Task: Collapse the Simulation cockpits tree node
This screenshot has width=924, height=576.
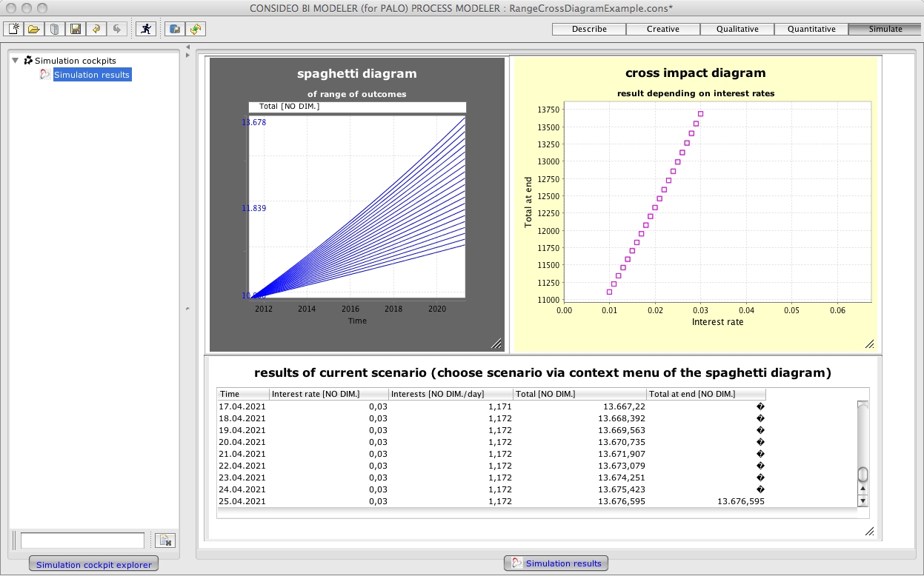Action: 16,61
